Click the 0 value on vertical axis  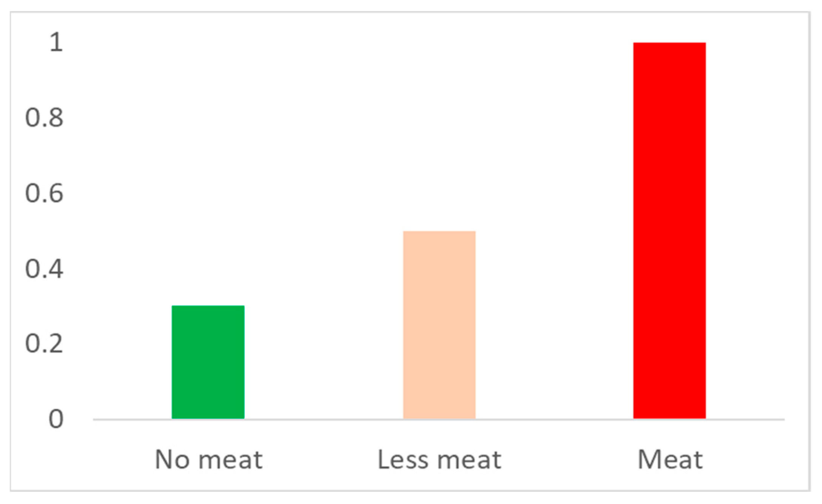click(56, 419)
